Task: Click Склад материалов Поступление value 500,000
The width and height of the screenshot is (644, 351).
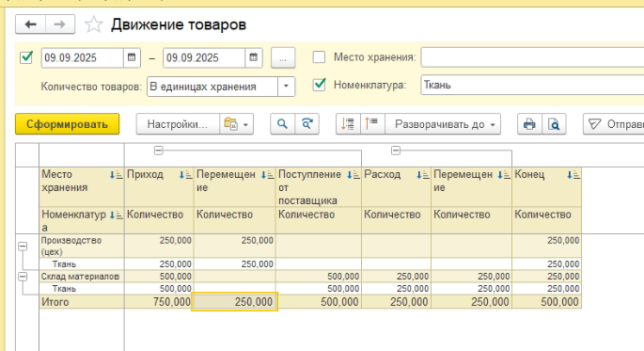Action: coord(343,277)
